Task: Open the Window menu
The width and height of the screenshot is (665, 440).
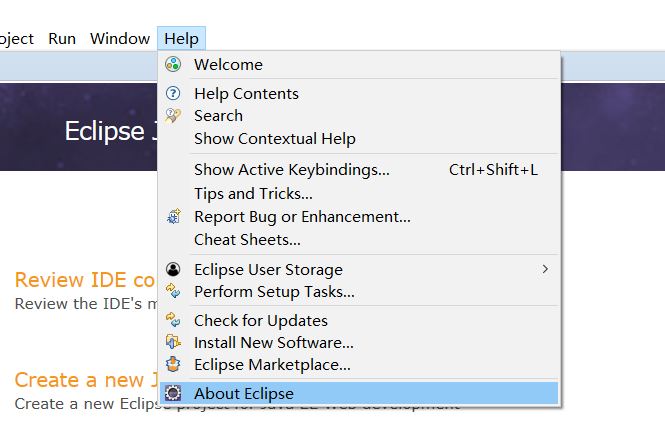Action: click(x=120, y=39)
